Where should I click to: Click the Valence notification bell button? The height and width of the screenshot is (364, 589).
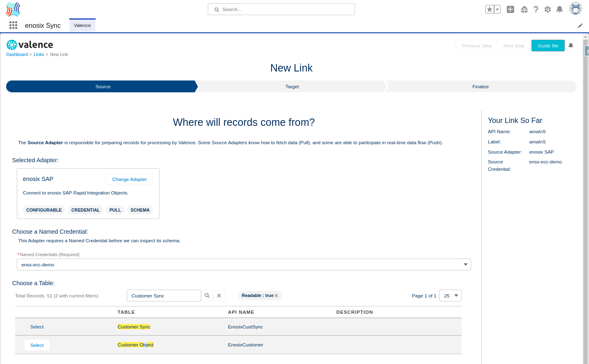point(571,46)
